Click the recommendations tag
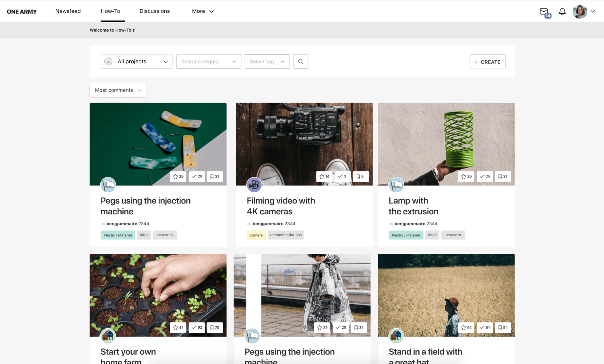 pos(286,235)
